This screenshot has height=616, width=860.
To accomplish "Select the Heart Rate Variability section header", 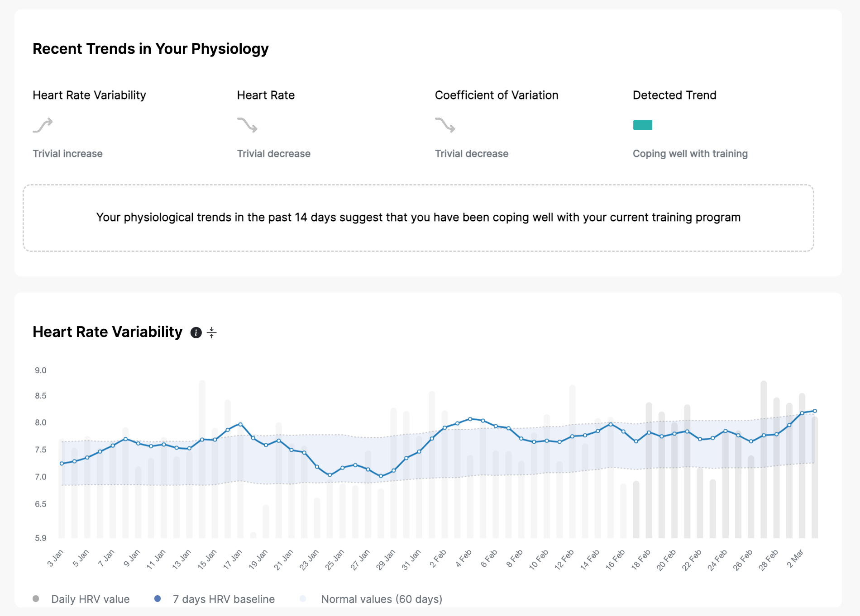I will tap(89, 95).
